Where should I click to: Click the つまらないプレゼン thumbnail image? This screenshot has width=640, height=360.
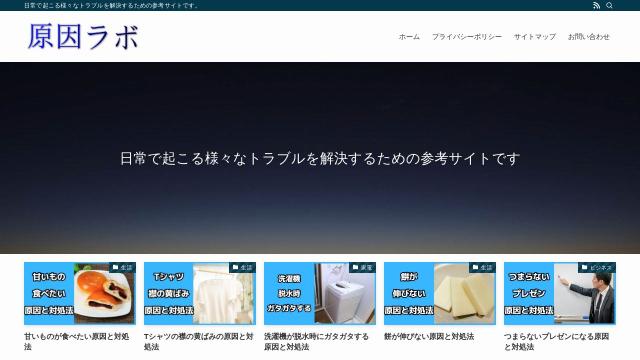pos(560,293)
